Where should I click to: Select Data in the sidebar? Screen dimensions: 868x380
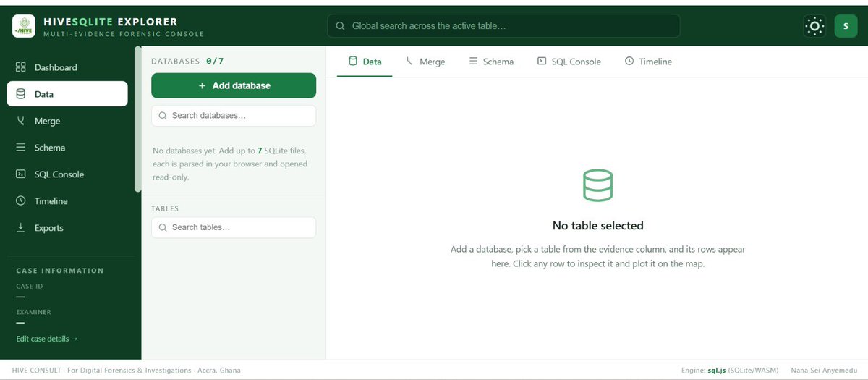click(67, 94)
